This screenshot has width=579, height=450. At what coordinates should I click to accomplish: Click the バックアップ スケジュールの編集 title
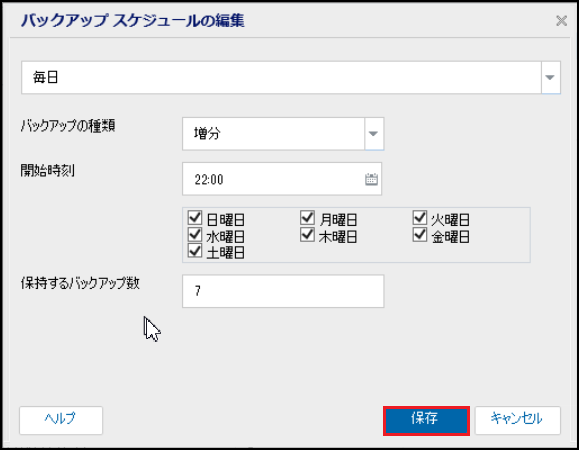tap(133, 20)
